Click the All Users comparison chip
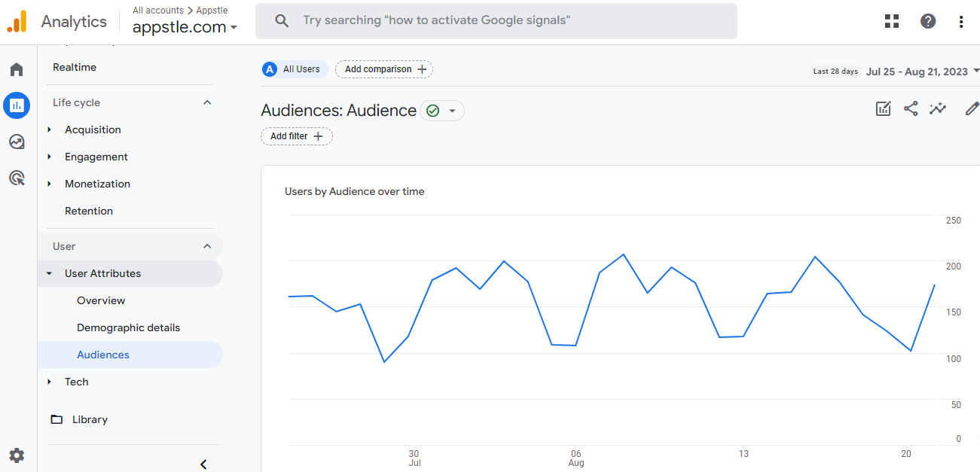Screen dimensions: 980x472 (295, 69)
